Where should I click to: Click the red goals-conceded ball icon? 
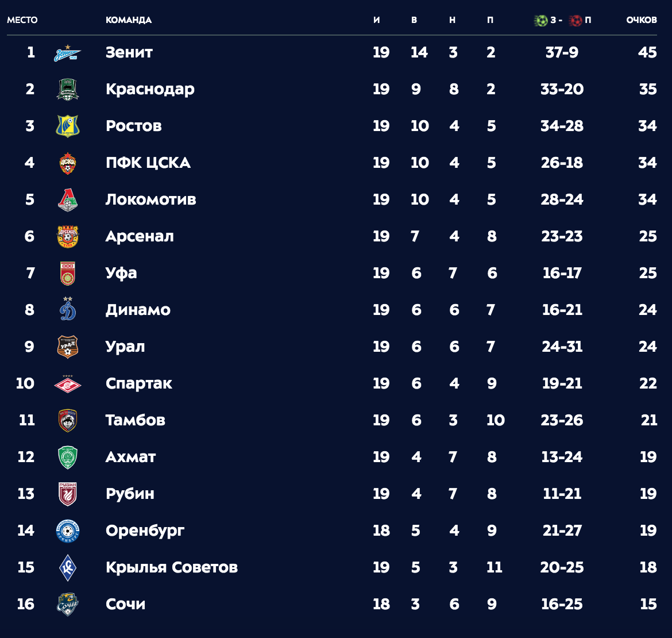[x=576, y=20]
